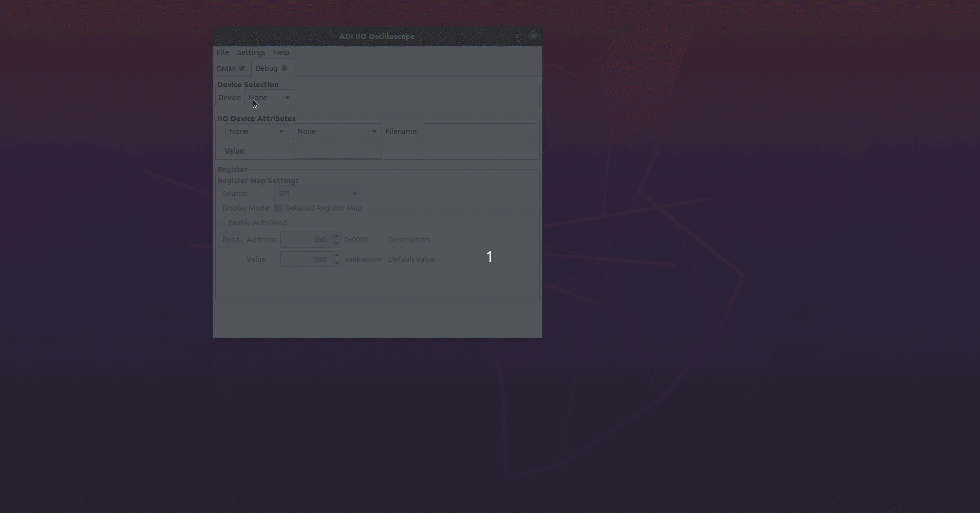Open the Source SPI dropdown

coord(318,194)
